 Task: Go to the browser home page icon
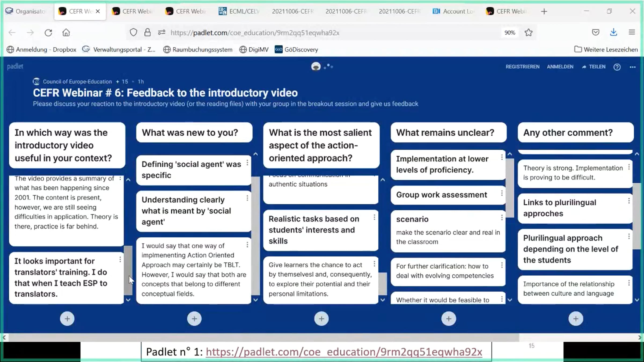point(66,33)
